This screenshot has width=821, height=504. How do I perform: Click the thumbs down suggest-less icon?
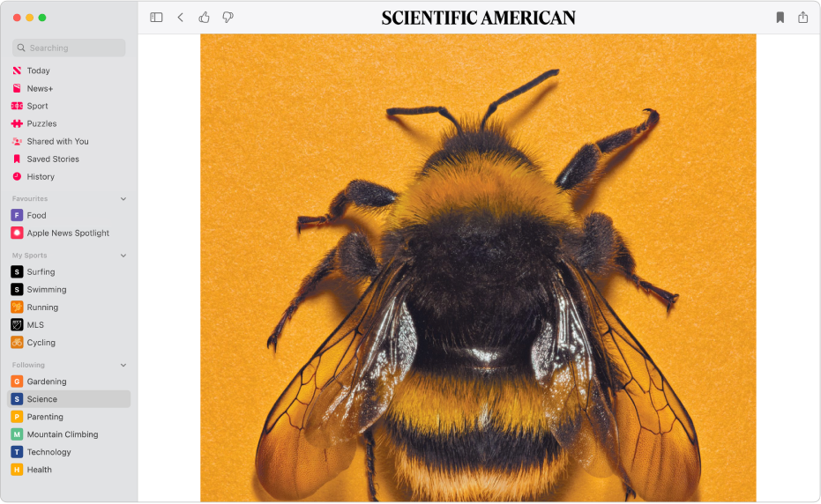[x=228, y=18]
